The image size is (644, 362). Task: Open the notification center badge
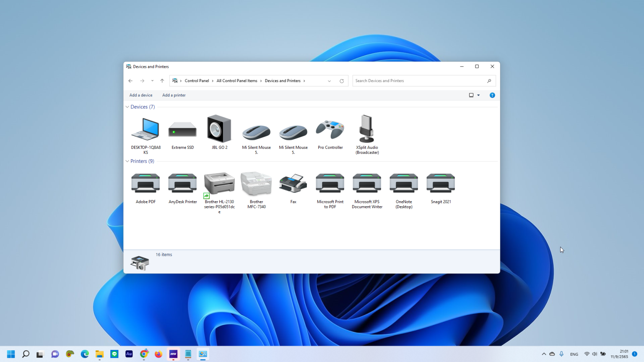coord(634,354)
